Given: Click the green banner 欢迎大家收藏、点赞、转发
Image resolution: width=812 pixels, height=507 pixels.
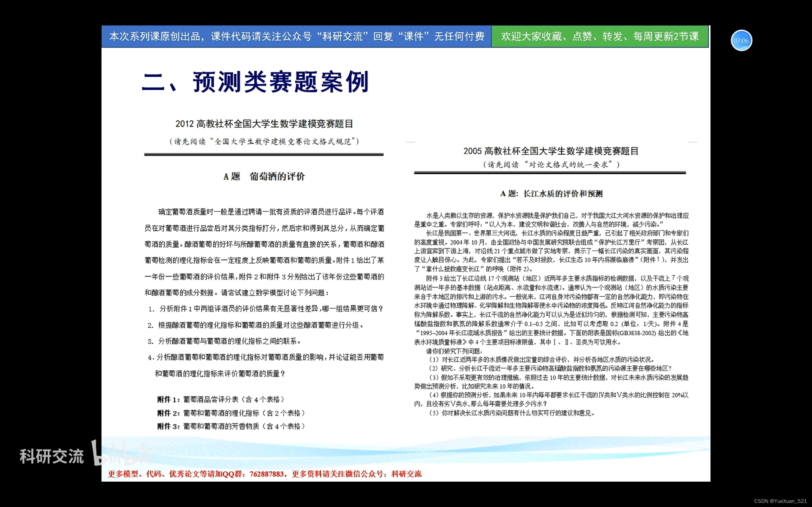Looking at the screenshot, I should pyautogui.click(x=599, y=36).
